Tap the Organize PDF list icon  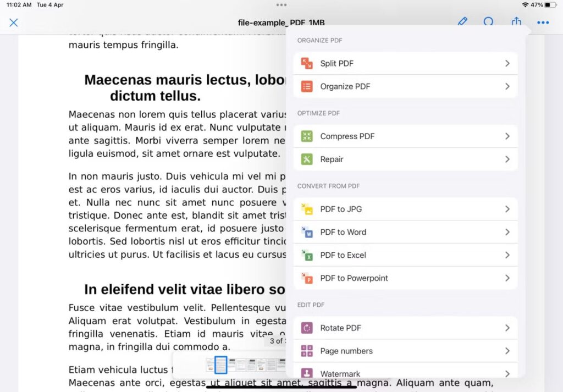coord(307,86)
